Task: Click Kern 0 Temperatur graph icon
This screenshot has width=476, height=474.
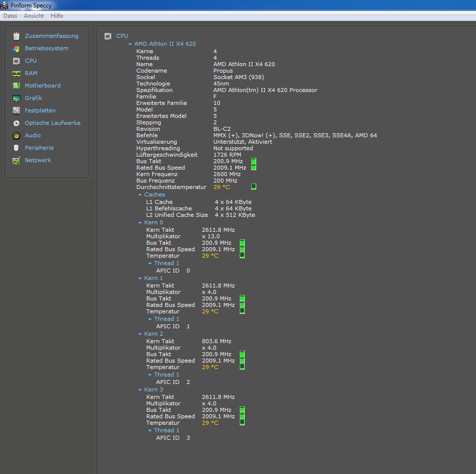Action: [242, 255]
